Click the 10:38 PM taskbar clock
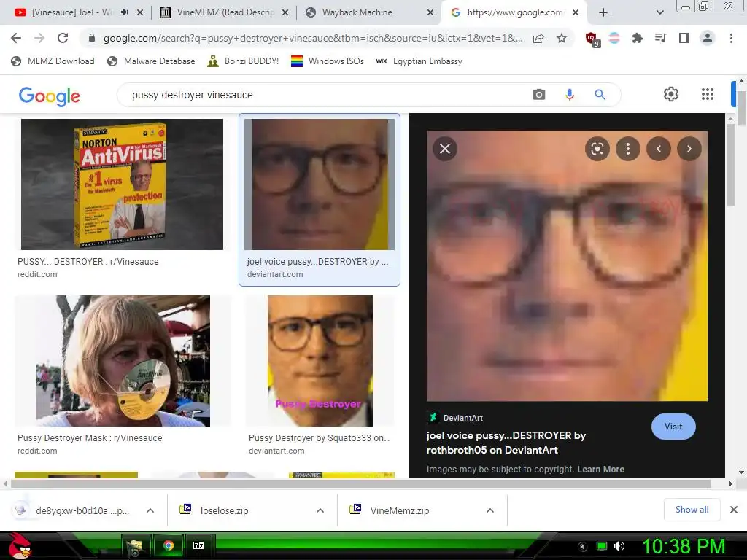The width and height of the screenshot is (747, 560). (684, 546)
